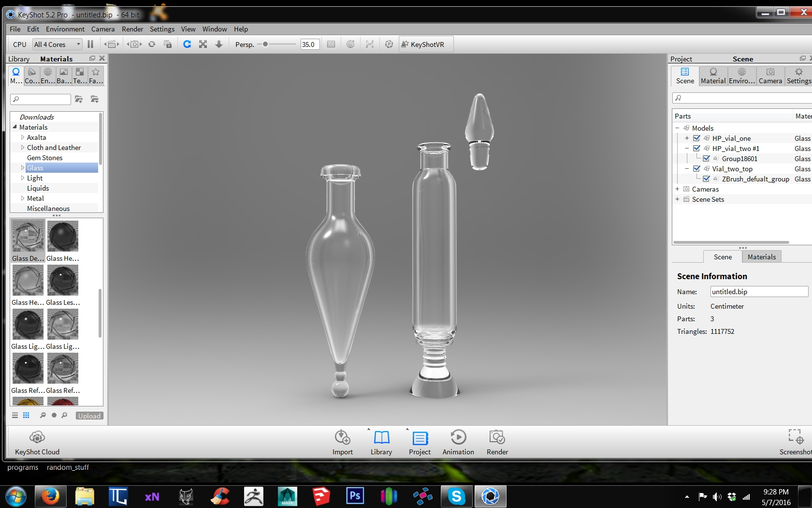The image size is (812, 508).
Task: Toggle the Vial_two_top checkbox
Action: (696, 169)
